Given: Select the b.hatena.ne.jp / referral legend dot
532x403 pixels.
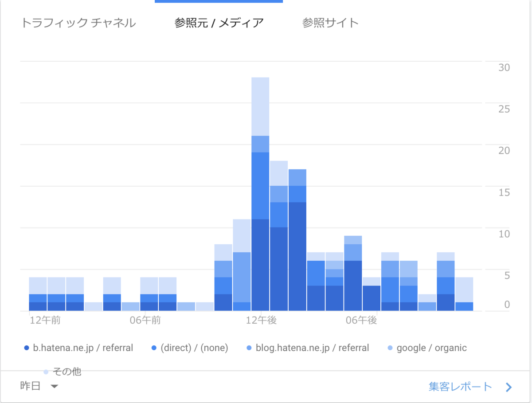Looking at the screenshot, I should click(27, 348).
